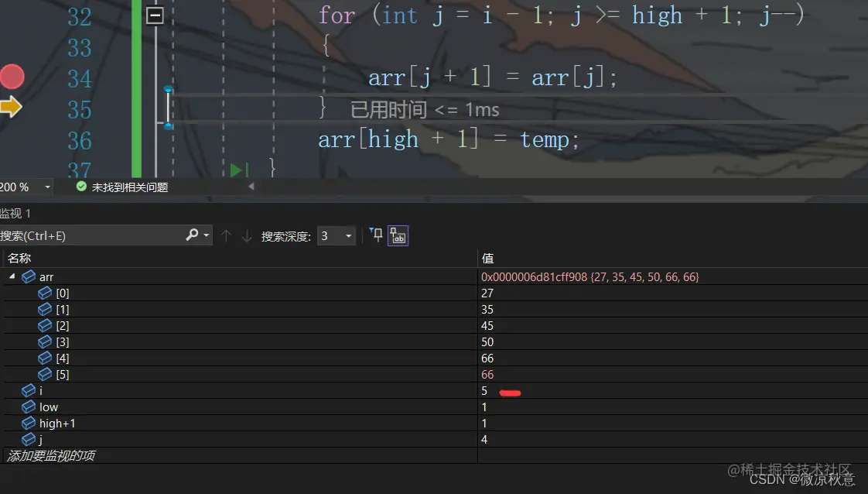The width and height of the screenshot is (868, 494).
Task: Remove the breakpoint on line 34
Action: tap(11, 77)
